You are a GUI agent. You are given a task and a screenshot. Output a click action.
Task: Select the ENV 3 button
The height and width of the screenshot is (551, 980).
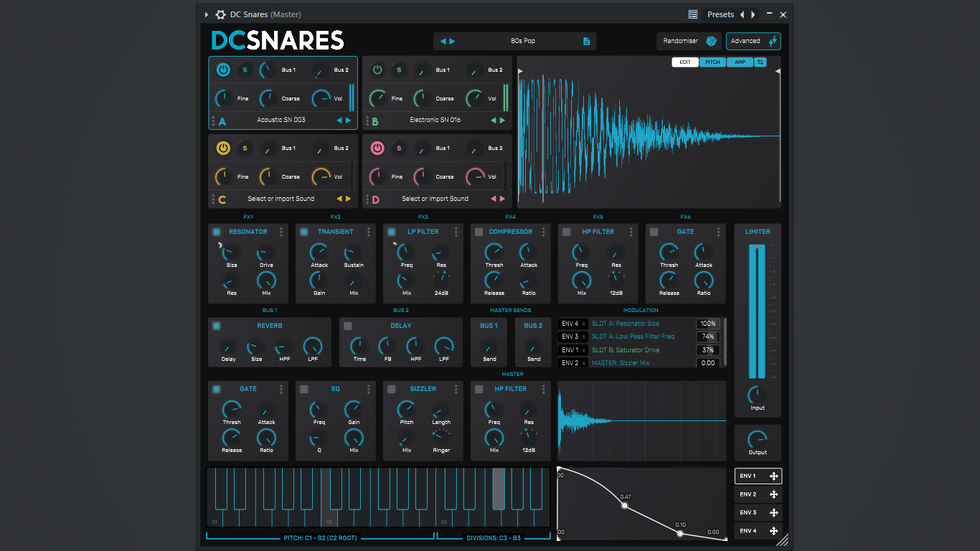point(748,513)
